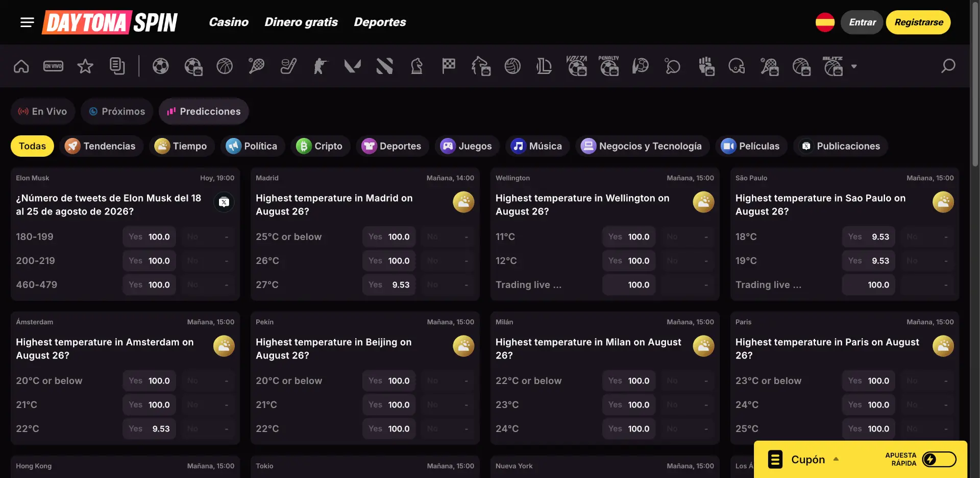
Task: Open the Deportes menu item
Action: pos(380,22)
